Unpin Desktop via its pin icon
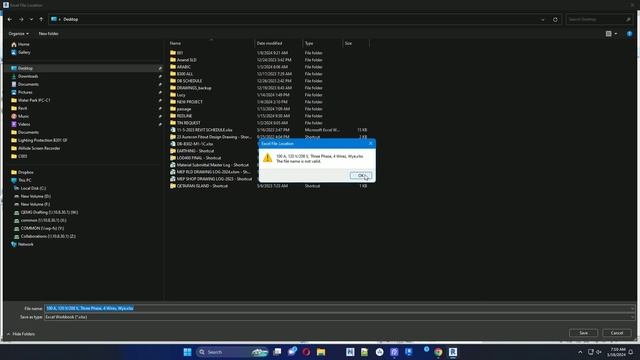The width and height of the screenshot is (640, 360). click(160, 69)
